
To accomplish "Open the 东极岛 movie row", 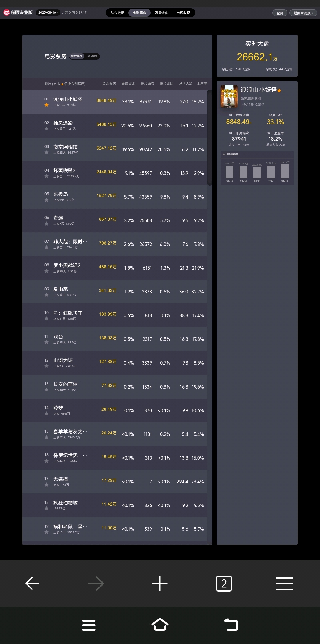I will pyautogui.click(x=115, y=197).
